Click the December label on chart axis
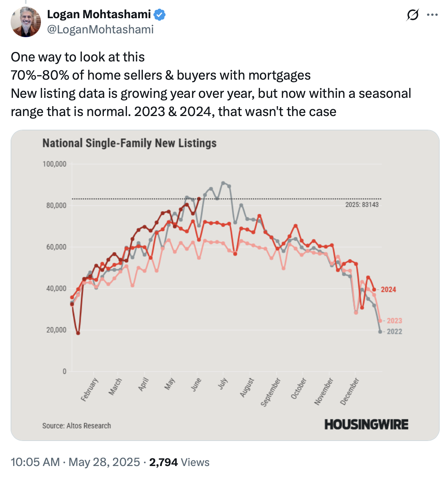Image resolution: width=448 pixels, height=477 pixels. [x=349, y=391]
